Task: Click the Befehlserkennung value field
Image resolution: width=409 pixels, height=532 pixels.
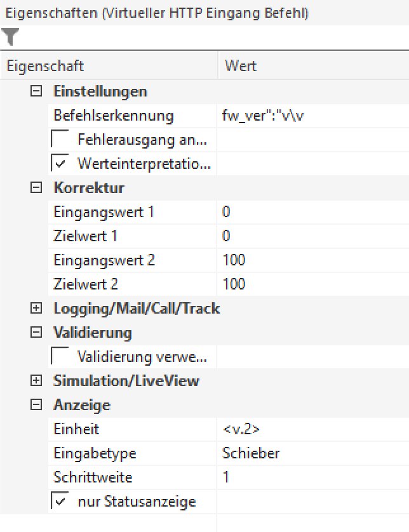Action: click(x=311, y=116)
